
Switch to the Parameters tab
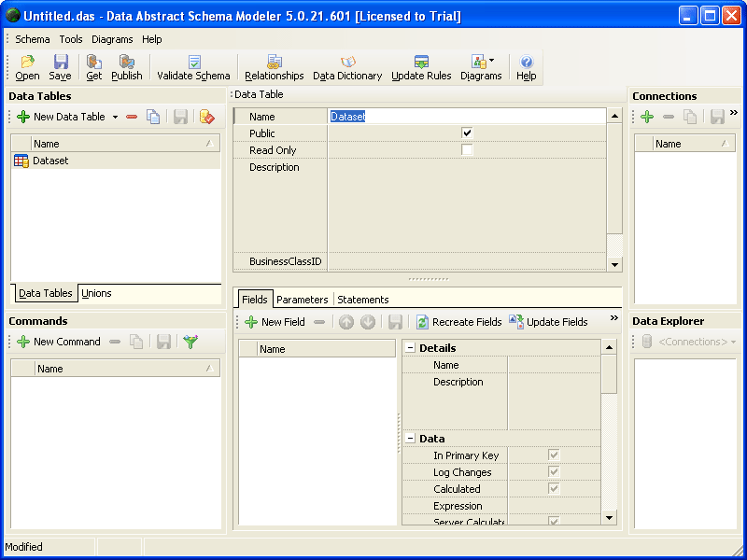coord(302,300)
